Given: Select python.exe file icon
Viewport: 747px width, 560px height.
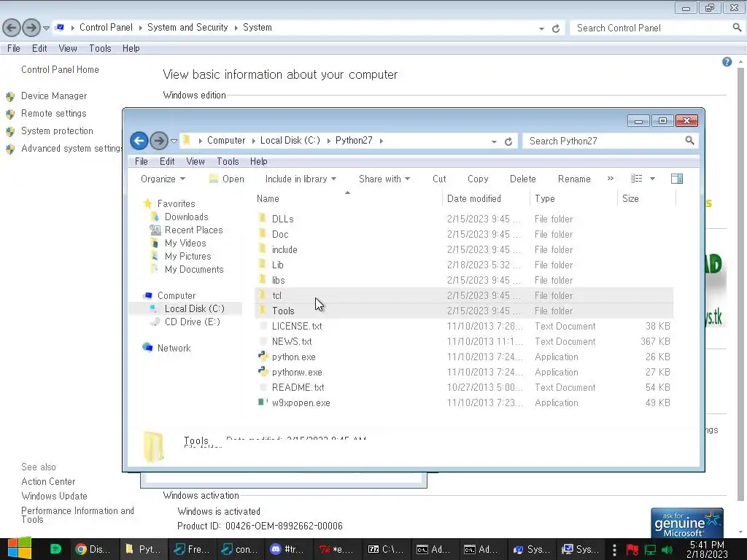Looking at the screenshot, I should (263, 356).
